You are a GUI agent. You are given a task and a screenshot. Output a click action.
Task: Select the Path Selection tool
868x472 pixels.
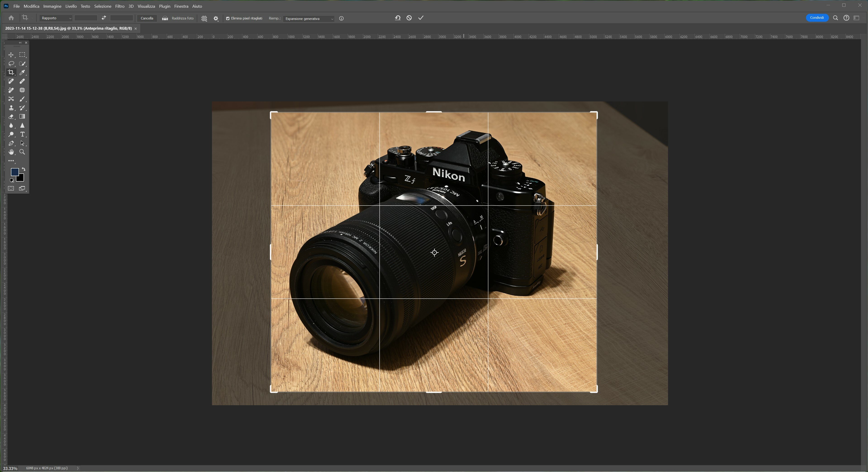(22, 143)
